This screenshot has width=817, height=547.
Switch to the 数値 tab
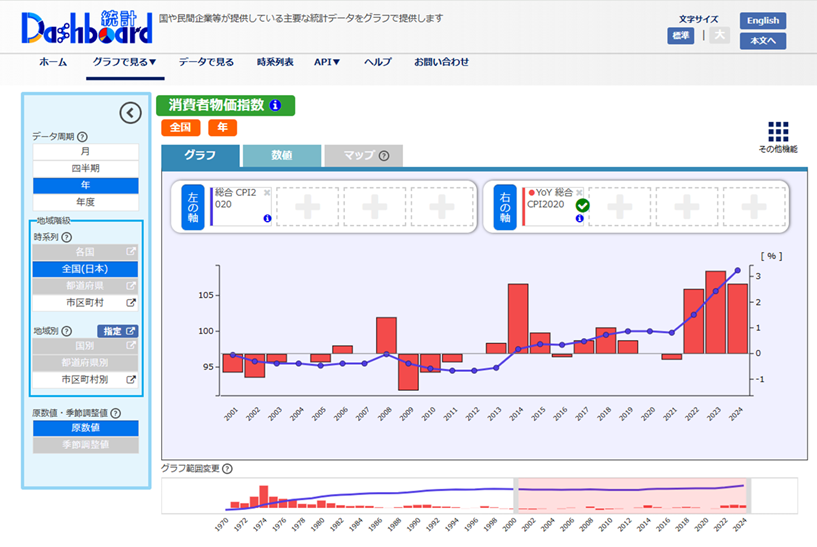(281, 156)
